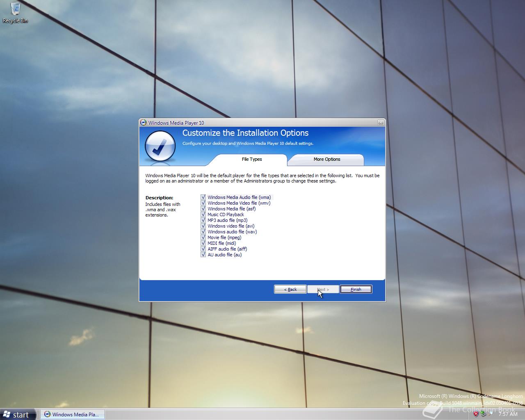
Task: Click the magnifier tray icon
Action: (x=491, y=414)
